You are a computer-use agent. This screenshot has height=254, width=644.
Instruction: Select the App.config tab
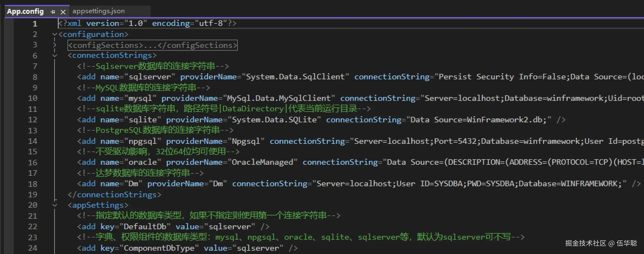[25, 11]
